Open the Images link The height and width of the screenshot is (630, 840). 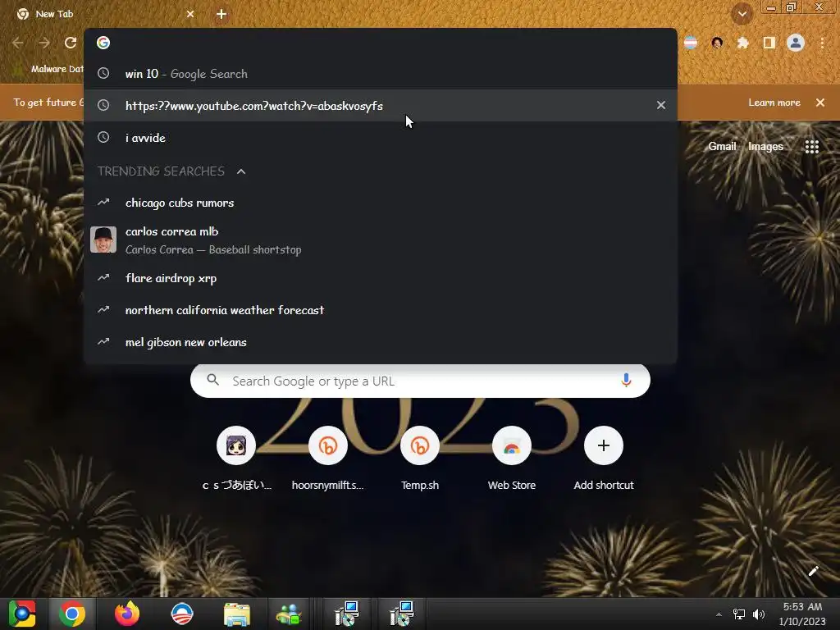pos(765,146)
